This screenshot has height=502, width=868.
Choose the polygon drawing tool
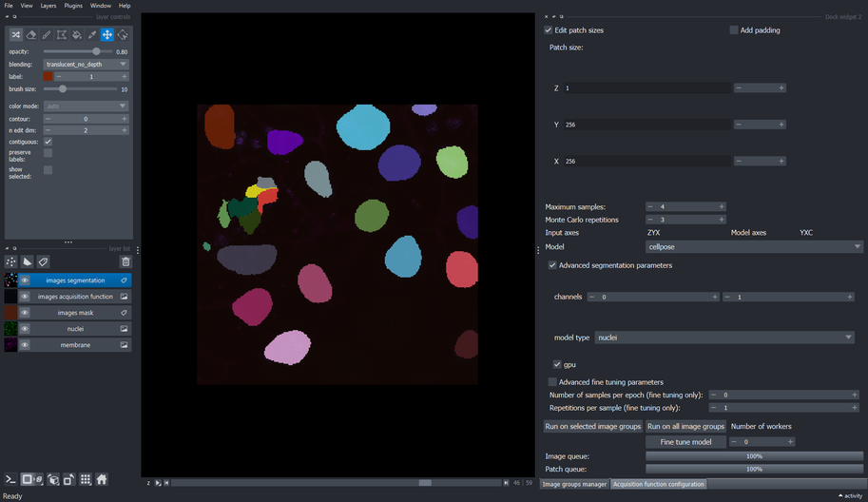62,35
